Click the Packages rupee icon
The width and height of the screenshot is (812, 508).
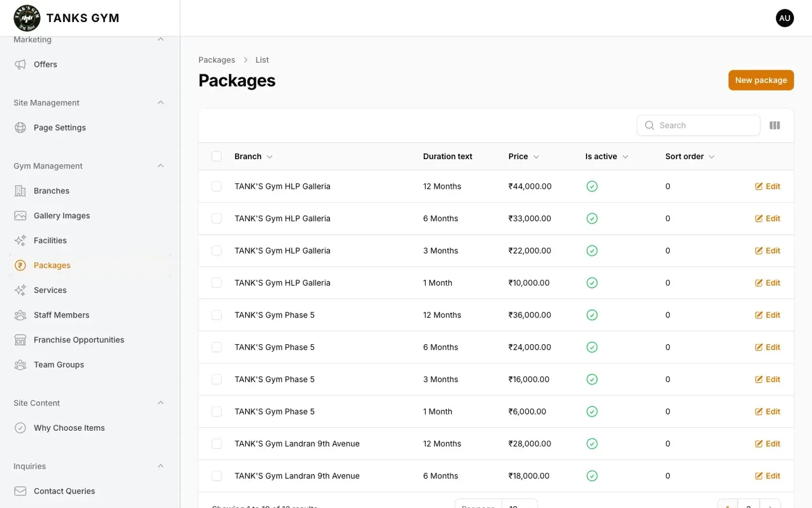(20, 265)
